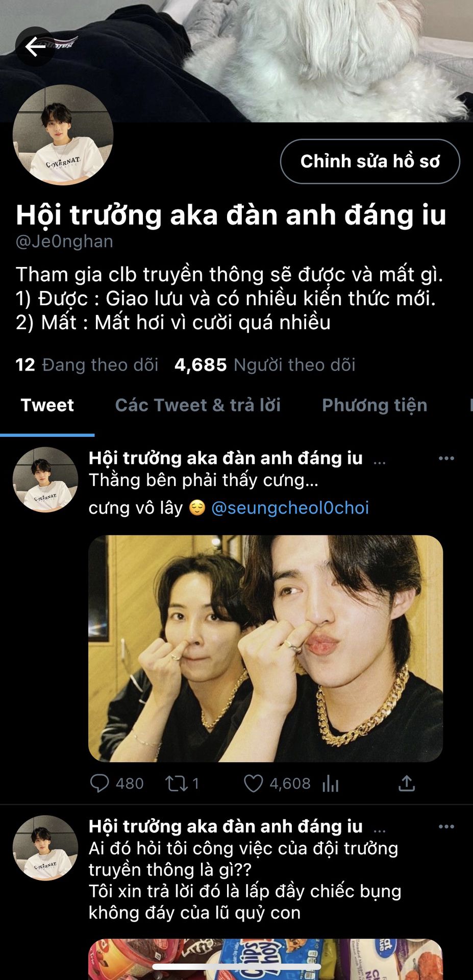This screenshot has height=980, width=473.
Task: Open more options on first tweet
Action: point(446,458)
